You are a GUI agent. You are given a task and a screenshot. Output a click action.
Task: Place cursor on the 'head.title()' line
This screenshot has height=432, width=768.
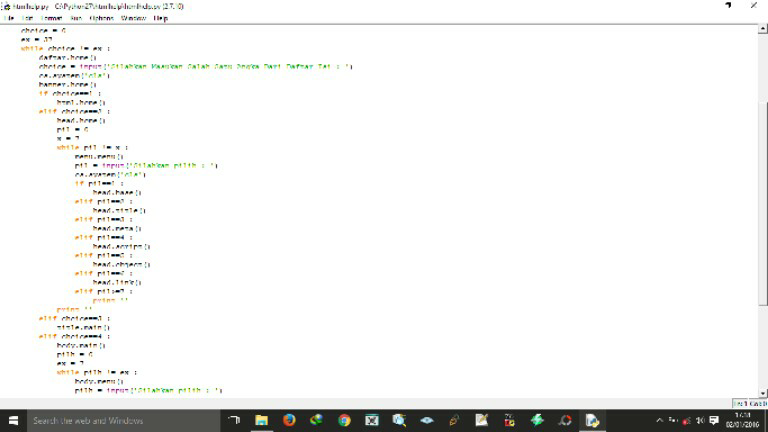click(119, 211)
